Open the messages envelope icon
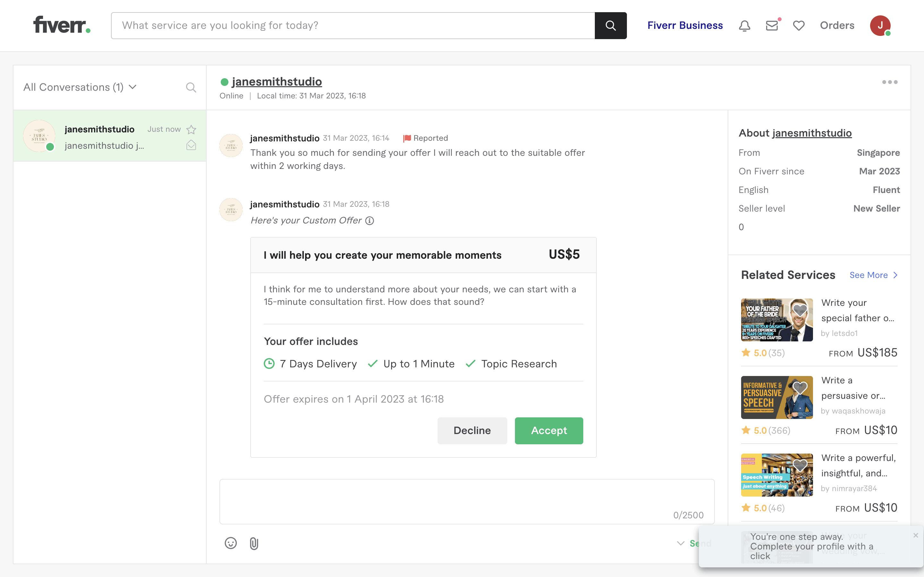924x577 pixels. [x=772, y=26]
